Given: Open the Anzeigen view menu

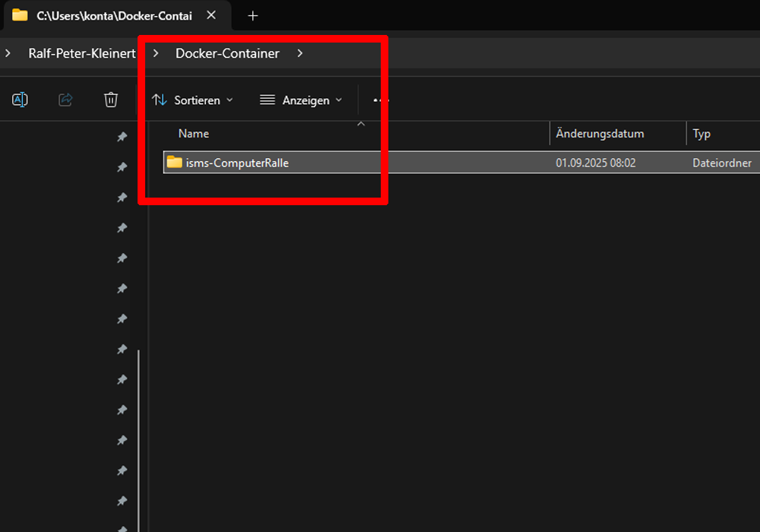Looking at the screenshot, I should pos(301,100).
